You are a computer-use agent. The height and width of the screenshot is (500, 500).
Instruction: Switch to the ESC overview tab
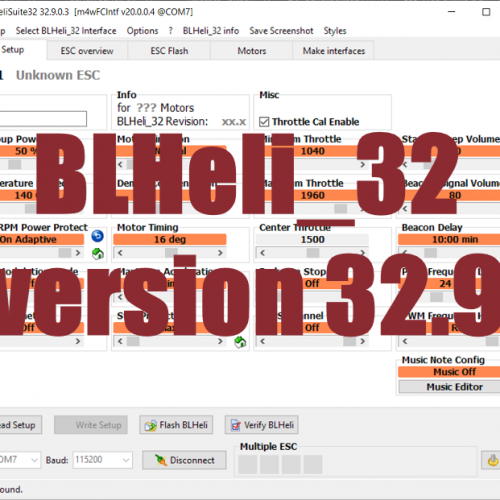[87, 51]
